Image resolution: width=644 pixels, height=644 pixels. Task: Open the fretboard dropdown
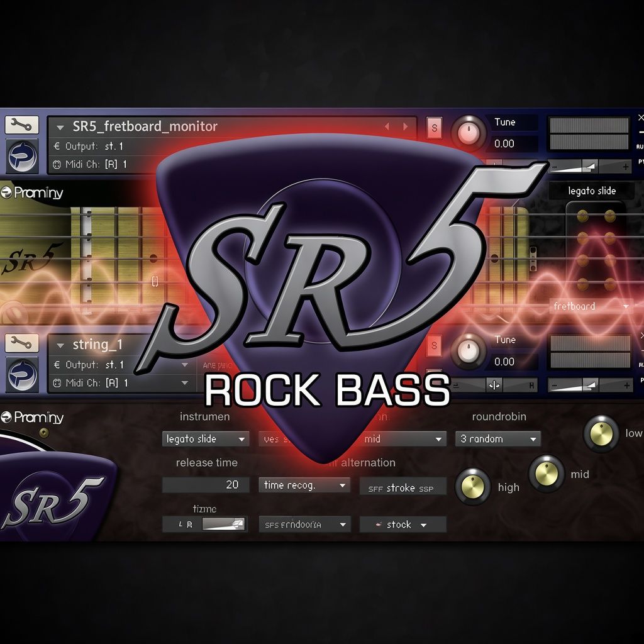(591, 306)
